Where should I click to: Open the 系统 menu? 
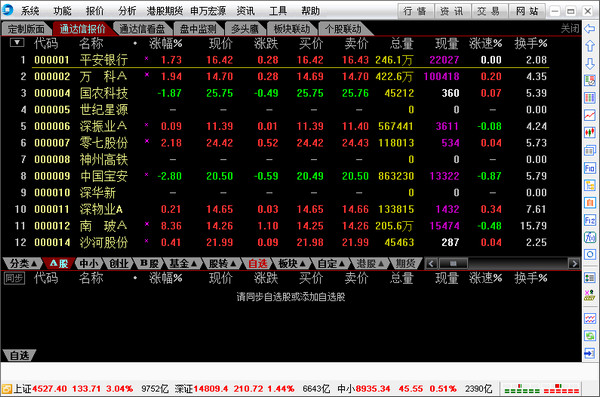point(30,11)
